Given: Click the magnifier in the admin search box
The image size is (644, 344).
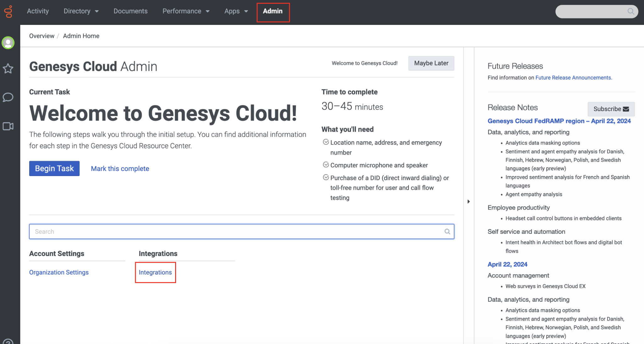Looking at the screenshot, I should pyautogui.click(x=447, y=231).
